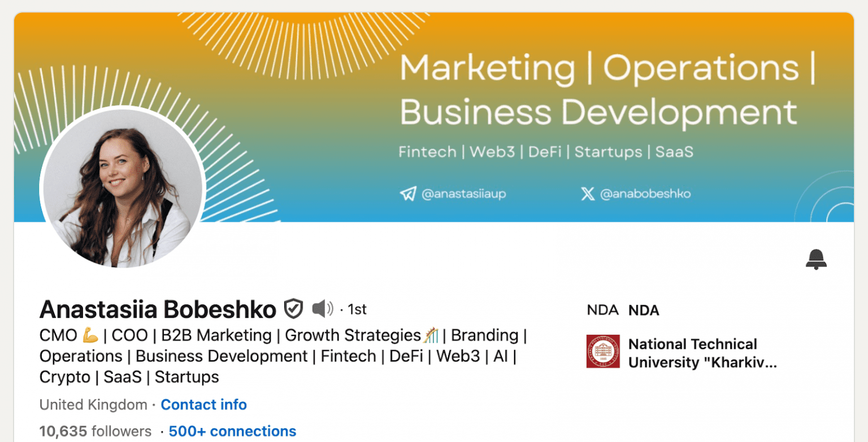Open Contact info
Image resolution: width=868 pixels, height=442 pixels.
[204, 404]
